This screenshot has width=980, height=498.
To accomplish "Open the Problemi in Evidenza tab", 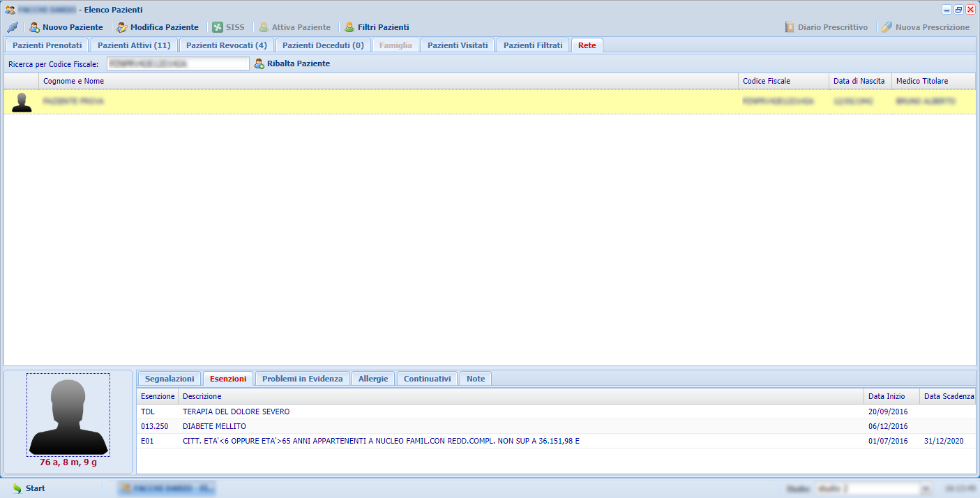I will 303,379.
